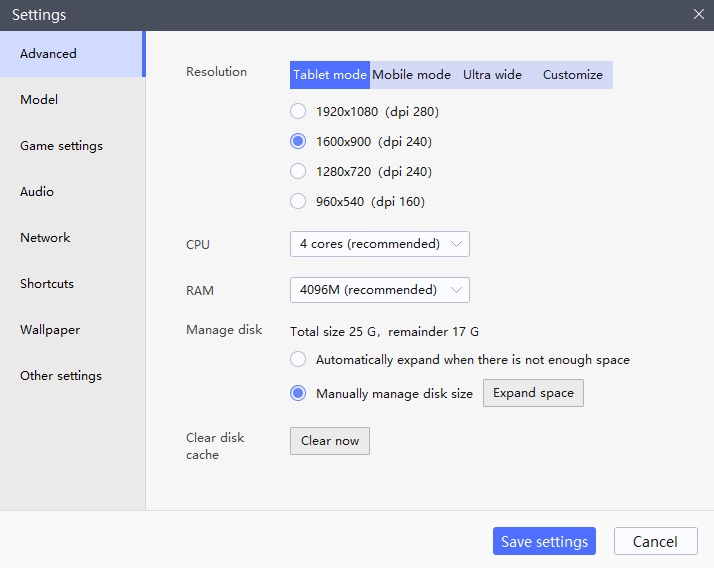Choose the 960x540 (dpi 160) option

(x=298, y=202)
